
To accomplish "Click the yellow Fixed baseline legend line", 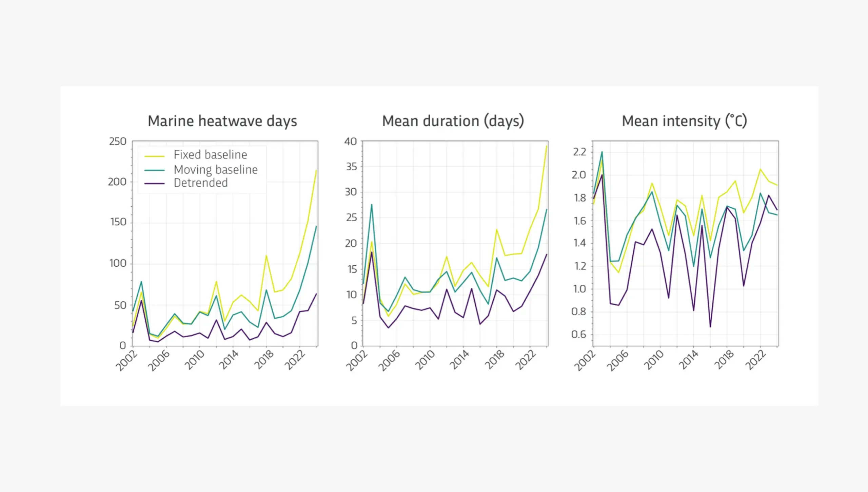I will (x=155, y=156).
